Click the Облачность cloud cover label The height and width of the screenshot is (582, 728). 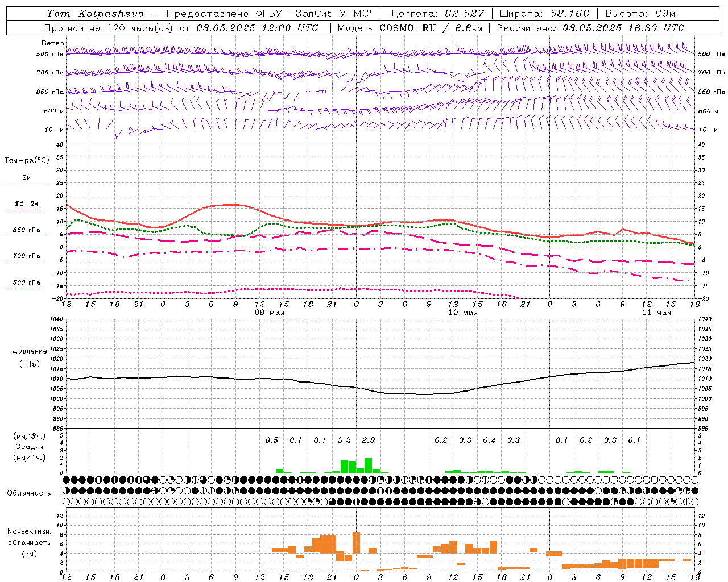[x=29, y=493]
